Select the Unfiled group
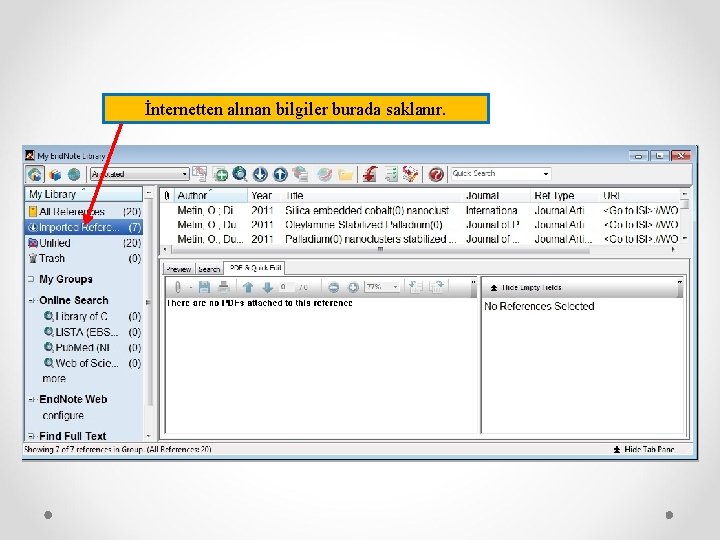720x540 pixels. pos(84,243)
